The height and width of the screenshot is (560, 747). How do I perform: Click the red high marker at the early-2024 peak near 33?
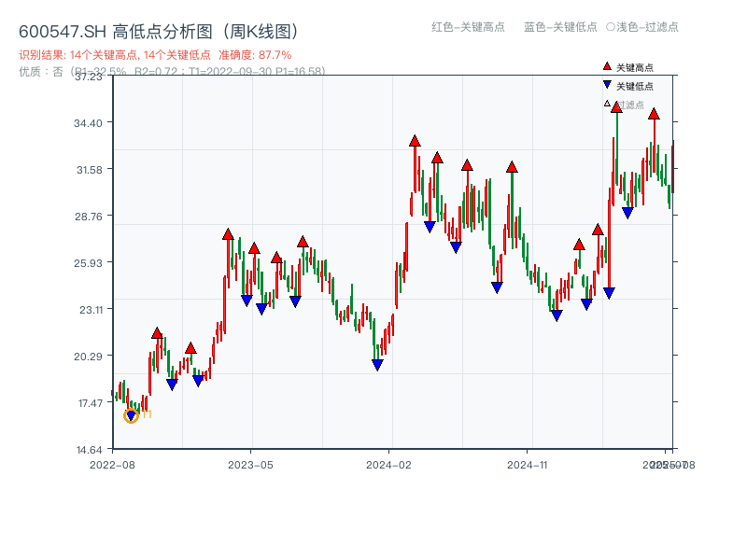[x=415, y=141]
